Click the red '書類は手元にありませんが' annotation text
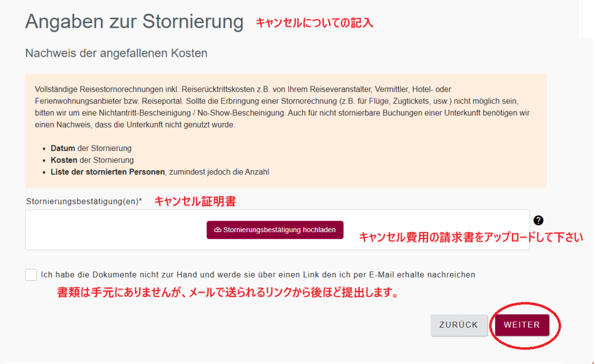 [x=227, y=293]
